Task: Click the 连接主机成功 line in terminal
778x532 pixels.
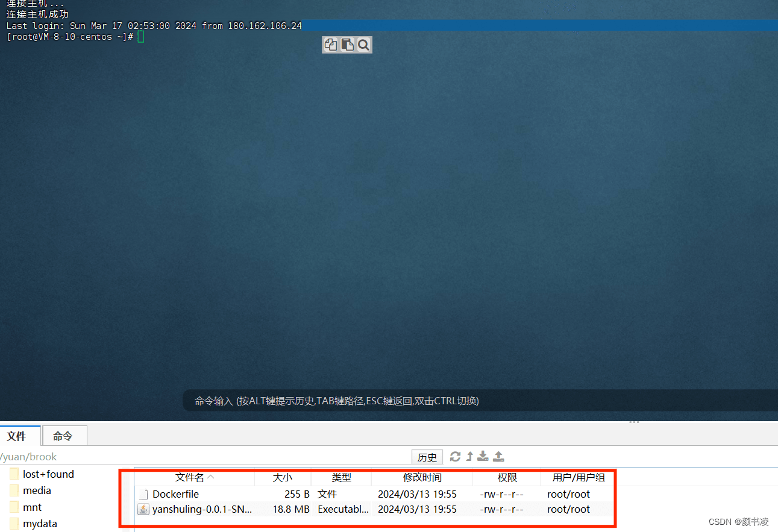Action: (x=37, y=14)
